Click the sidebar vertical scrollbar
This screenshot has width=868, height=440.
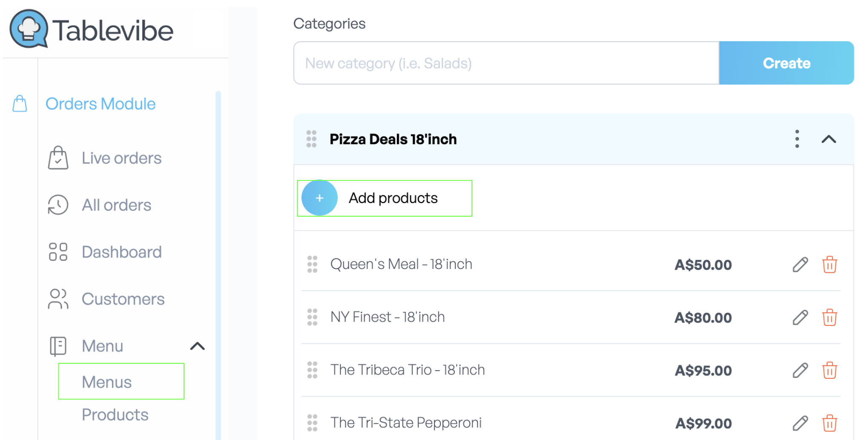[x=218, y=264]
